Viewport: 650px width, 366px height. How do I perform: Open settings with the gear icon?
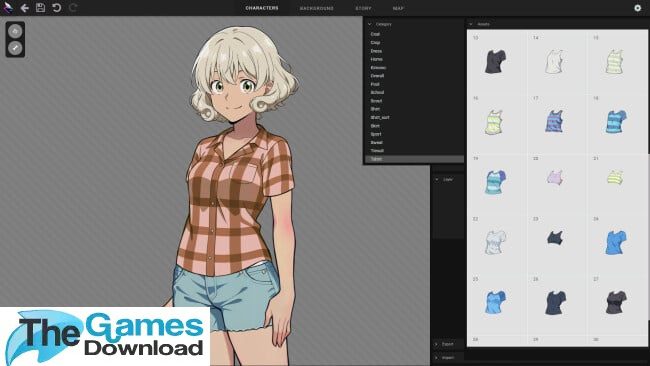[x=638, y=8]
